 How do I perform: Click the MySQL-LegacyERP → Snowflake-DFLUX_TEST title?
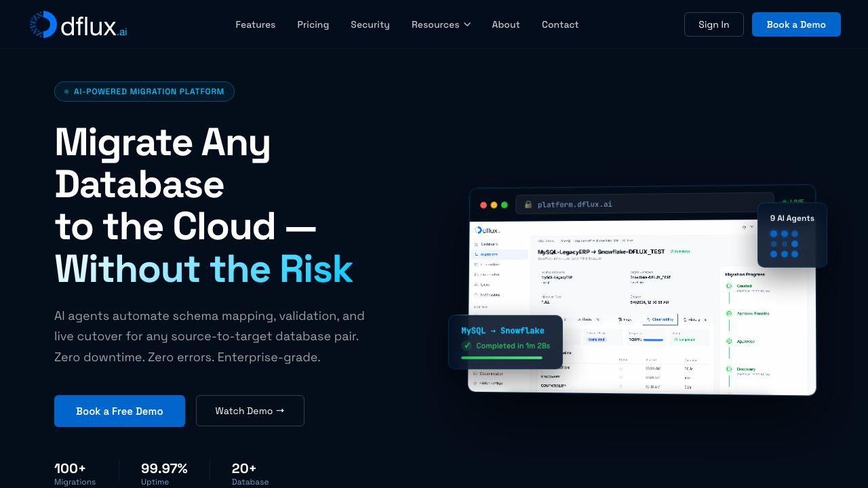coord(601,251)
